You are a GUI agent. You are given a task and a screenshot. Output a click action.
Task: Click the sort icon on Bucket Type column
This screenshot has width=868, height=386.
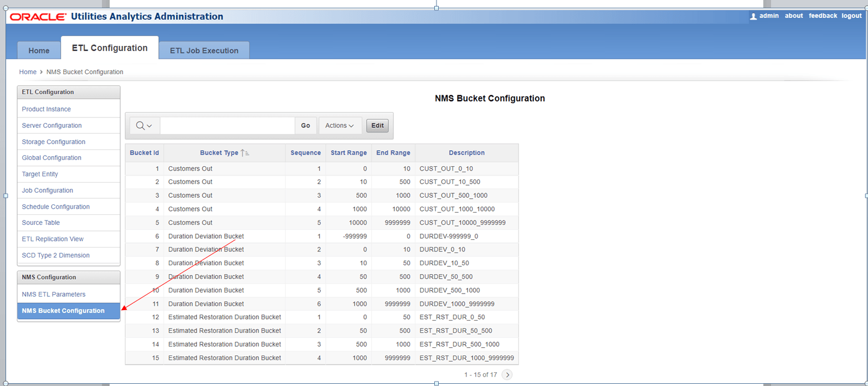tap(244, 153)
